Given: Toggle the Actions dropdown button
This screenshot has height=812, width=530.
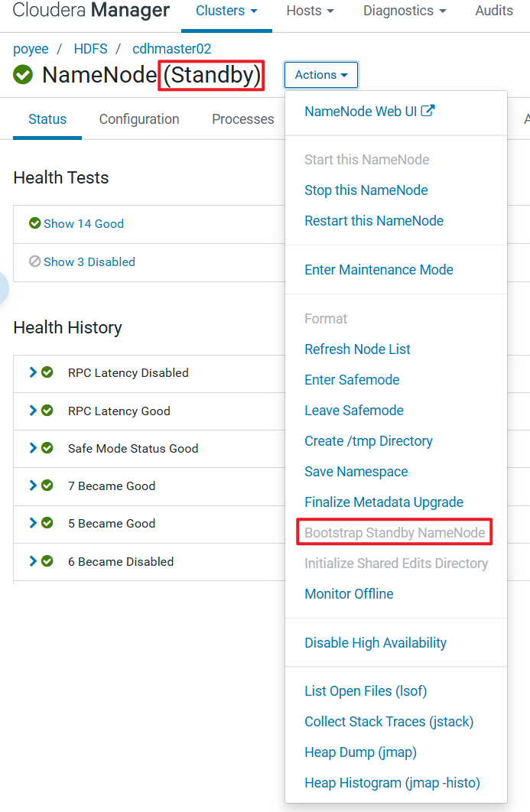Looking at the screenshot, I should point(321,75).
